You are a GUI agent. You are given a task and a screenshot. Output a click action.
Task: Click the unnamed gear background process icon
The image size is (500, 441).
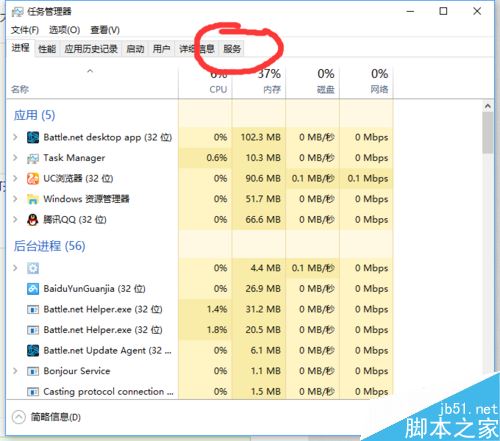pos(33,268)
